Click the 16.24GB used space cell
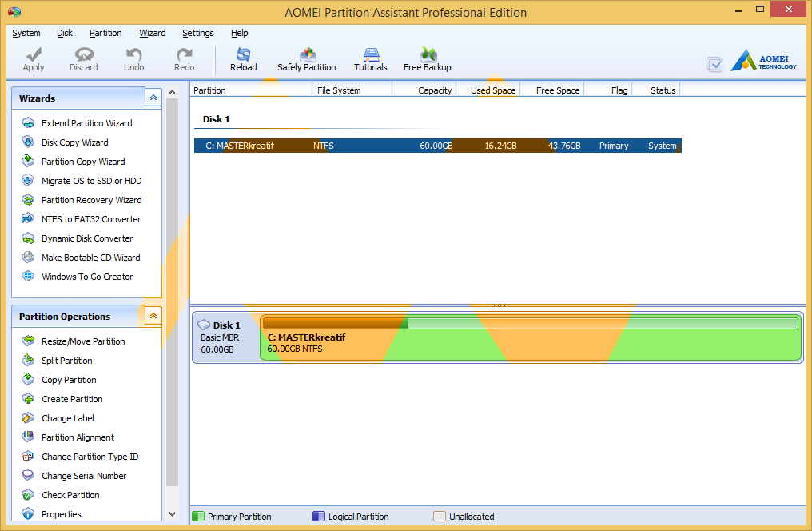The height and width of the screenshot is (531, 812). [500, 146]
